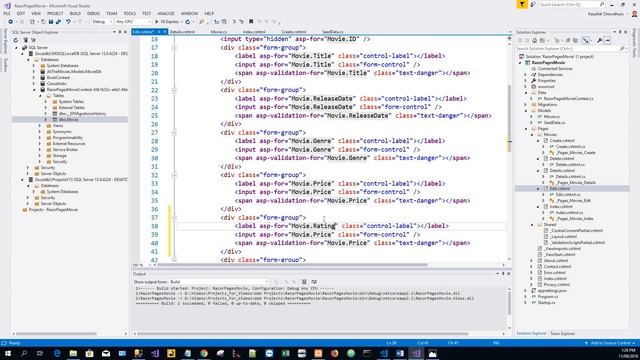Screen dimensions: 640x360
Task: Clear the Output window text
Action: 304,282
